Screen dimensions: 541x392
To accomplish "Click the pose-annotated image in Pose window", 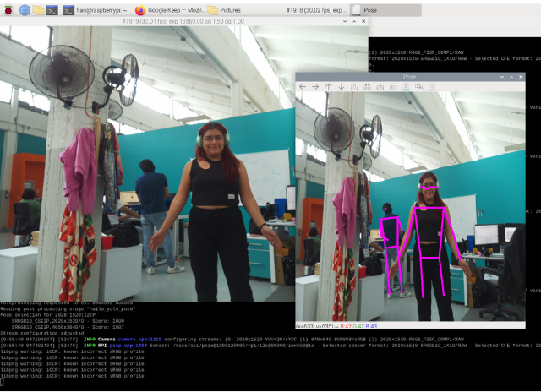I will click(410, 207).
